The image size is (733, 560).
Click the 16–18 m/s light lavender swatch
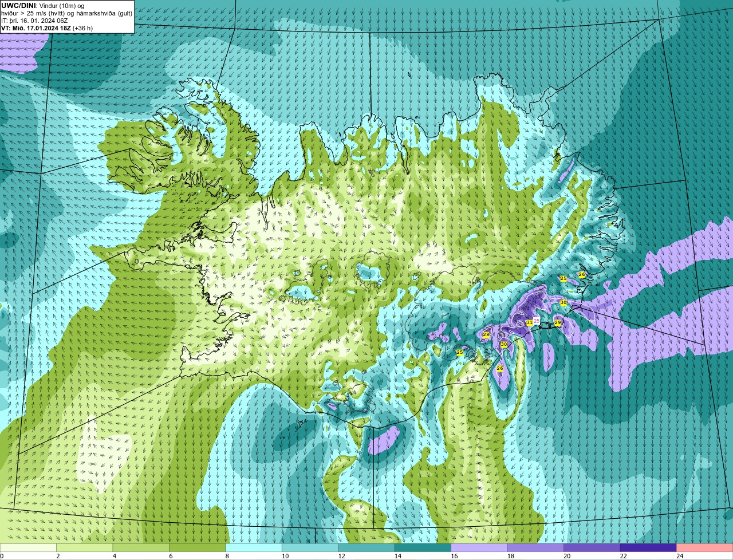[480, 547]
